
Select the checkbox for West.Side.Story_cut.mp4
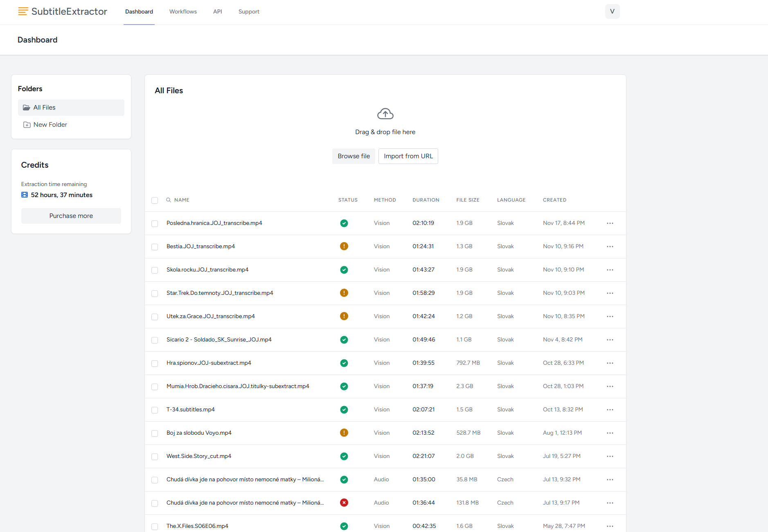[155, 456]
